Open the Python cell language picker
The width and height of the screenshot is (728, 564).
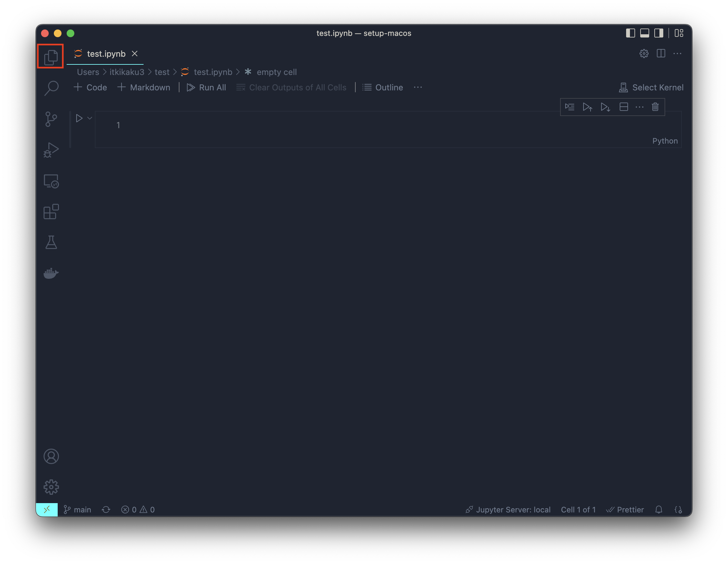tap(665, 141)
